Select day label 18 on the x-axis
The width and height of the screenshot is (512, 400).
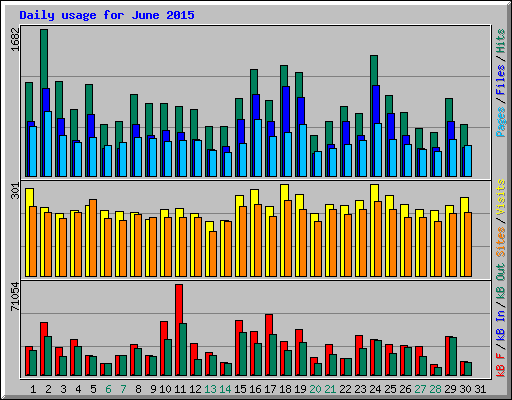coord(285,389)
